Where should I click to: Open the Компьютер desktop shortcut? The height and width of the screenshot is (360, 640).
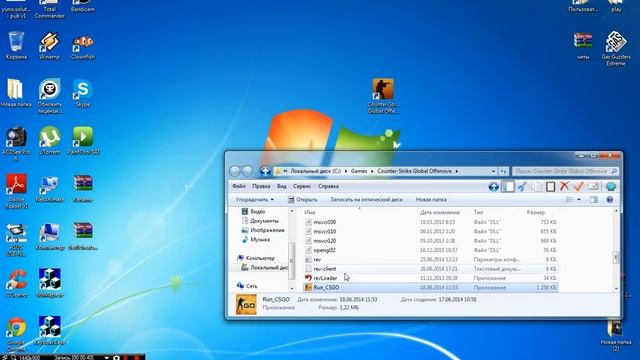49,236
